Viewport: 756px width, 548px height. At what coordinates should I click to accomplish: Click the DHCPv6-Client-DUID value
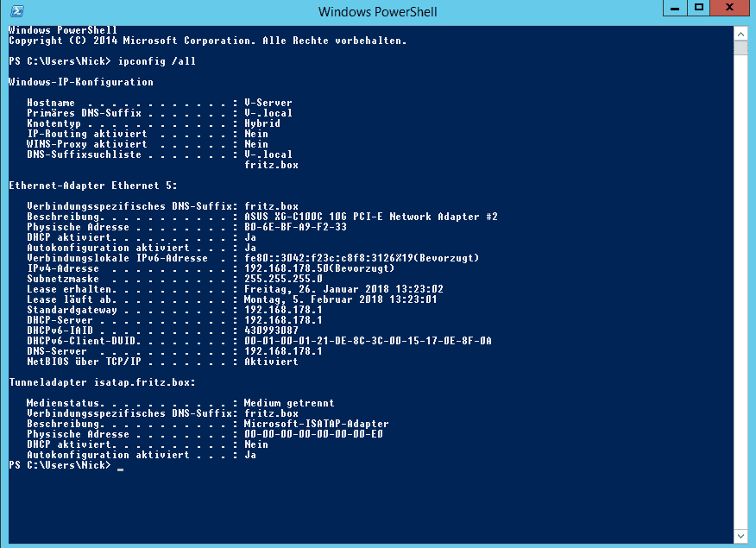[368, 341]
